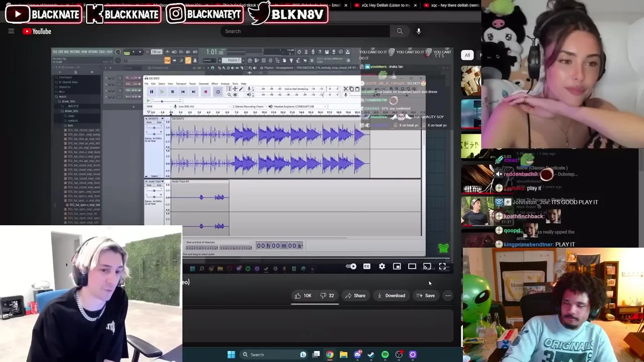Select Audacity's Draw (pencil) tool

pyautogui.click(x=240, y=89)
